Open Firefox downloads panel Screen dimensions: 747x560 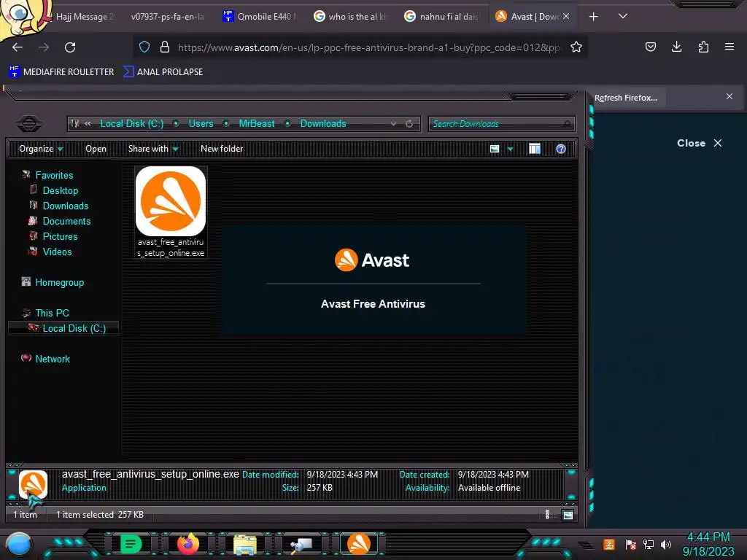point(676,47)
